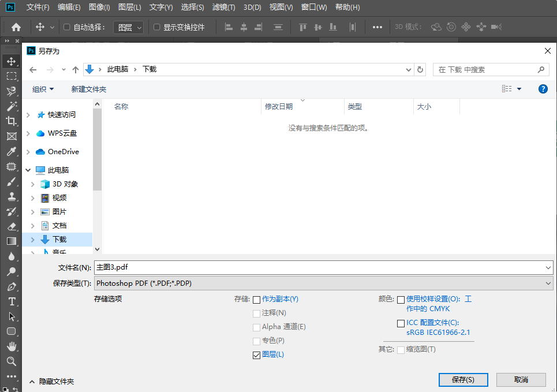Click the Home icon in options bar
This screenshot has width=557, height=392.
[x=16, y=27]
